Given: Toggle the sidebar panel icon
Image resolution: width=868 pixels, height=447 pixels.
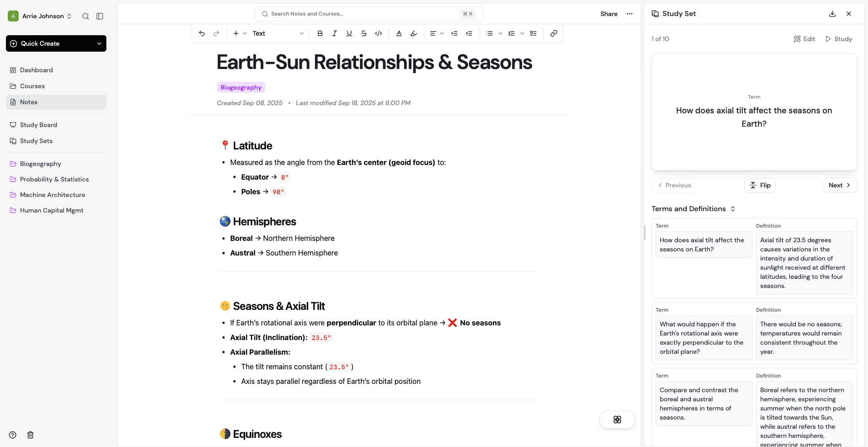Looking at the screenshot, I should [100, 16].
